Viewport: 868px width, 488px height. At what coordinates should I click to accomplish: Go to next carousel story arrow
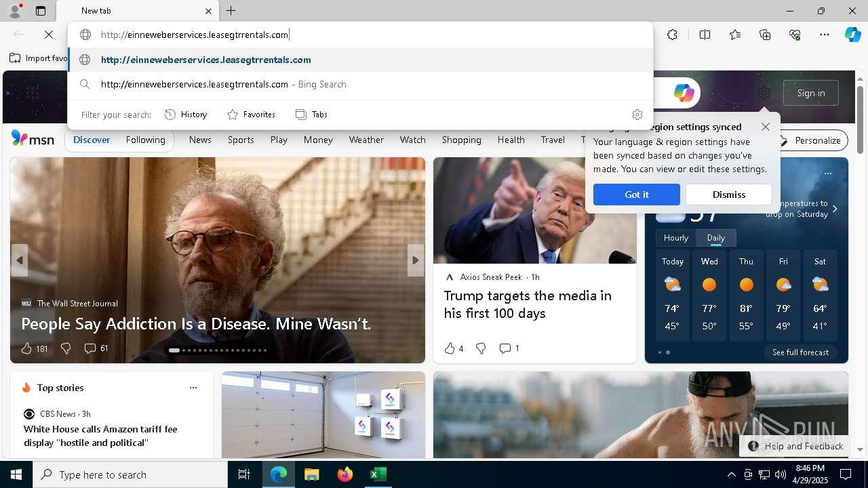point(416,260)
